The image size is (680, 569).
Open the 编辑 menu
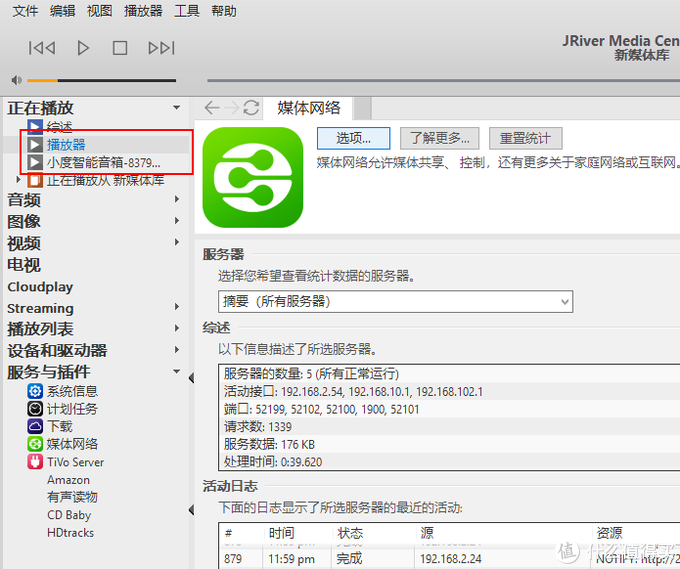tap(62, 11)
